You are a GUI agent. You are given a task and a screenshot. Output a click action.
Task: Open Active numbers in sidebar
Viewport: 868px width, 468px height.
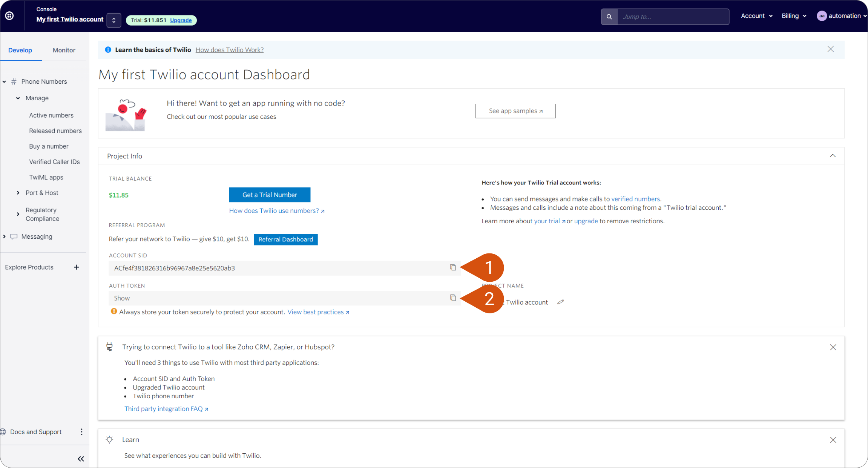point(51,115)
